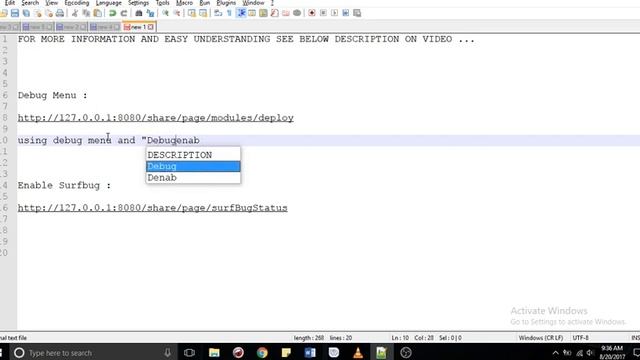Open Folder as Workspace icon
This screenshot has width=640, height=360.
click(286, 13)
